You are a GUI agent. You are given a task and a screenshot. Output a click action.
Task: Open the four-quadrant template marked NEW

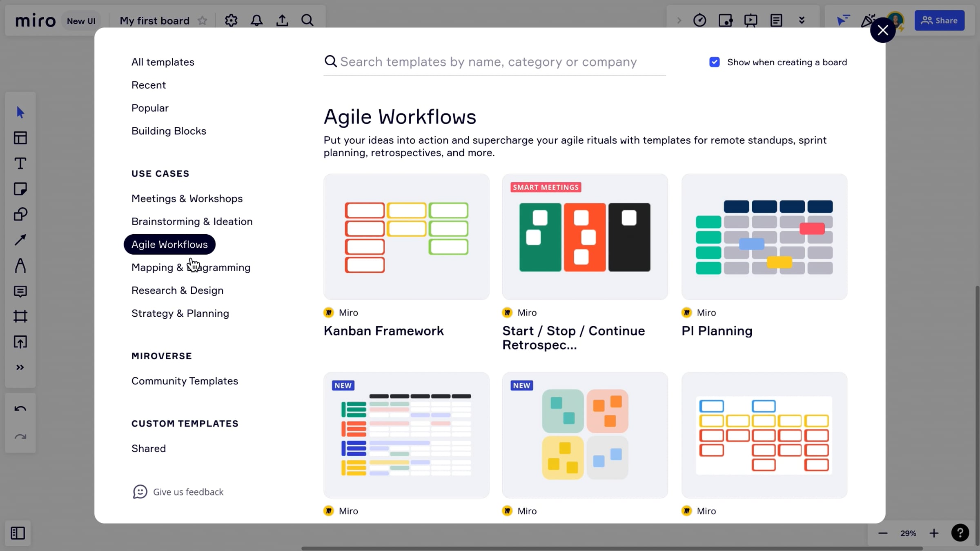coord(585,435)
